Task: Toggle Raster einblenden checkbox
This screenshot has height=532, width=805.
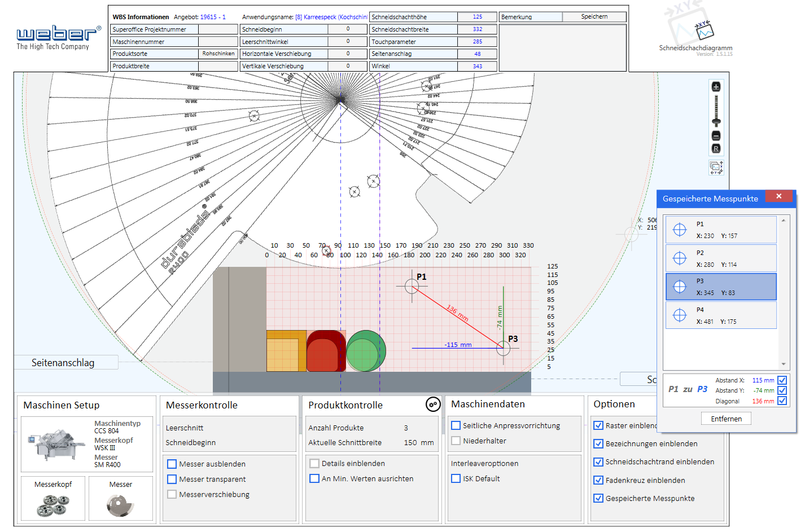Action: coord(598,426)
